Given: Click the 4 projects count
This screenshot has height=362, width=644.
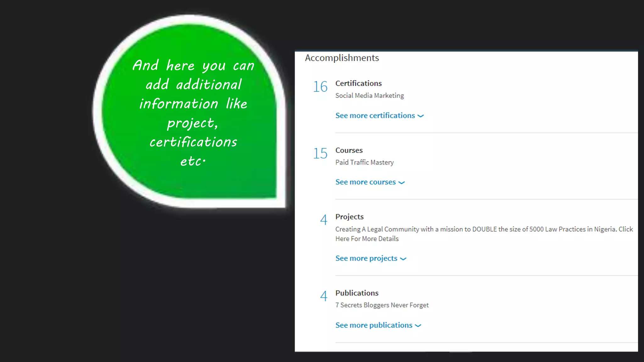Looking at the screenshot, I should click(324, 220).
